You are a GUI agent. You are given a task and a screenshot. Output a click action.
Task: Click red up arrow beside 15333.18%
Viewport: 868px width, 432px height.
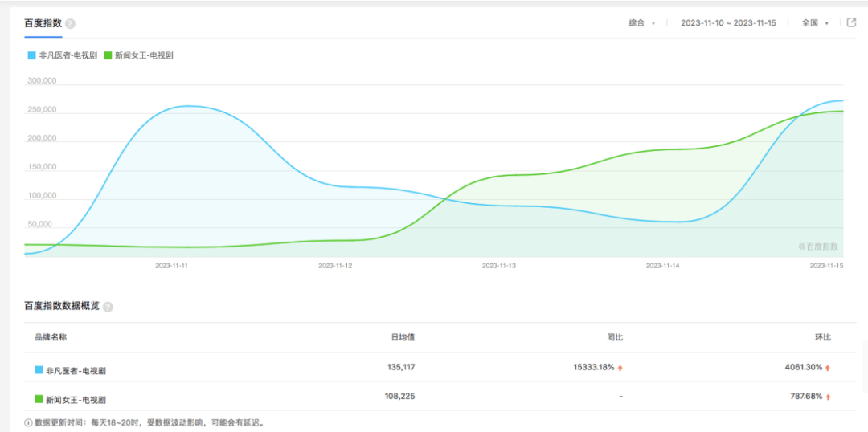tap(620, 368)
